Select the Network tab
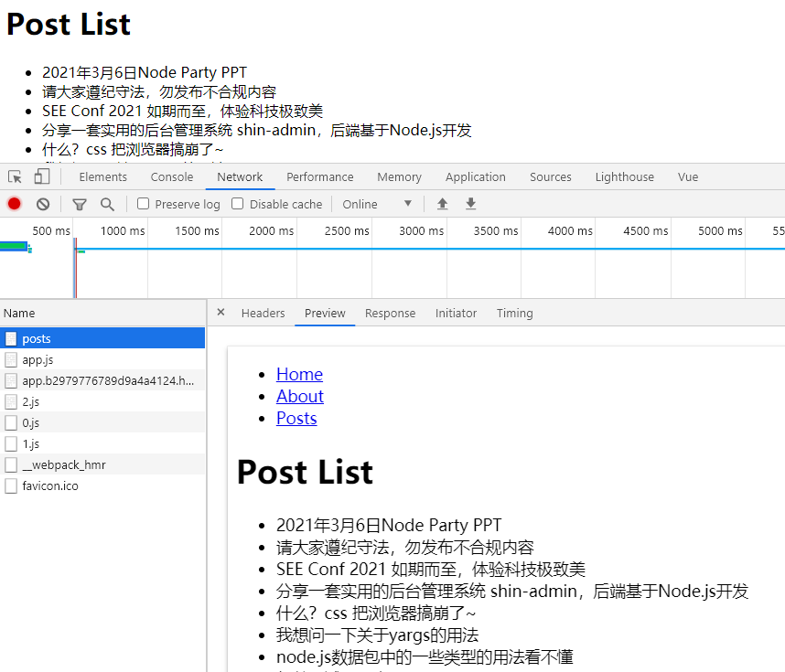785x672 pixels. pos(240,177)
